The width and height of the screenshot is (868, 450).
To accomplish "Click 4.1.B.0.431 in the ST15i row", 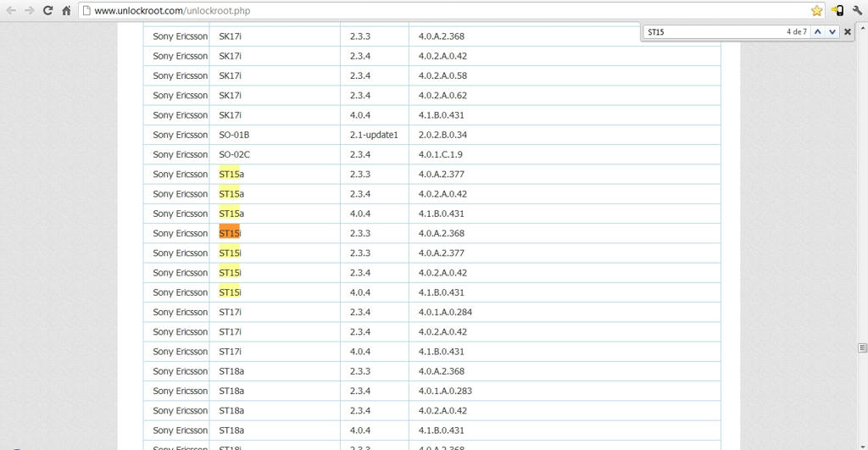I will [441, 292].
